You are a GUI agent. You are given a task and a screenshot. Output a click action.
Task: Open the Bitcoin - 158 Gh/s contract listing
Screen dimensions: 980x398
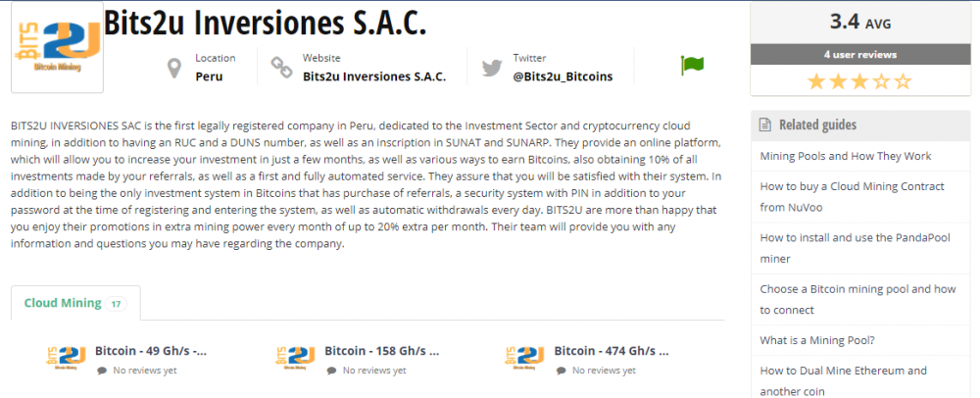[382, 351]
